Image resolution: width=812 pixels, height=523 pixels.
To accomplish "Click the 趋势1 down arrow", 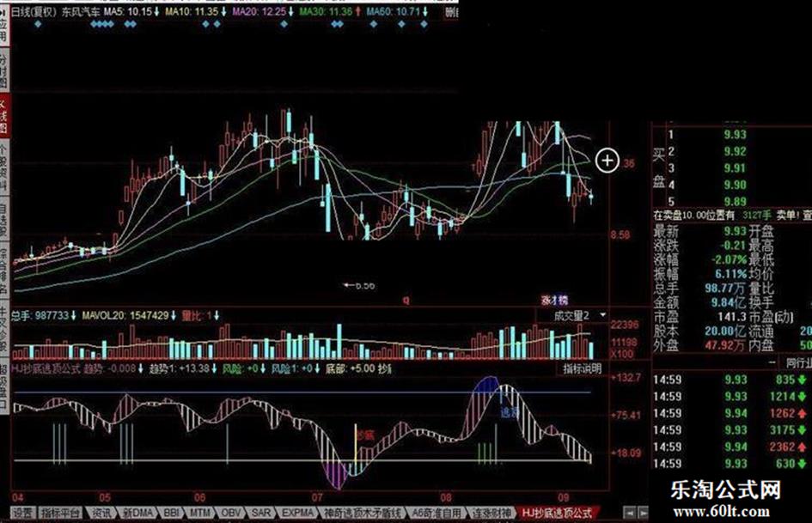I will pyautogui.click(x=214, y=368).
